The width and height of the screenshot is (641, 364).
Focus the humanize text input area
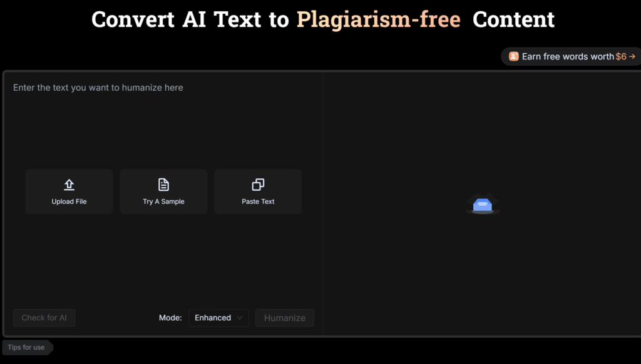[x=163, y=125]
